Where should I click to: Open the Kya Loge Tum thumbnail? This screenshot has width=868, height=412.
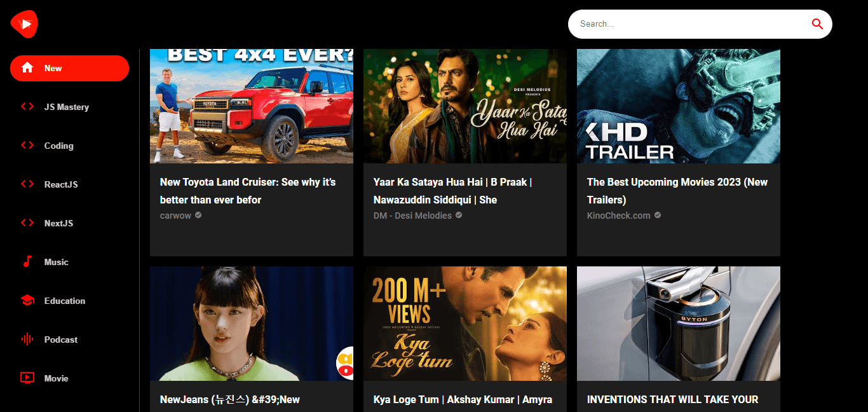coord(465,324)
